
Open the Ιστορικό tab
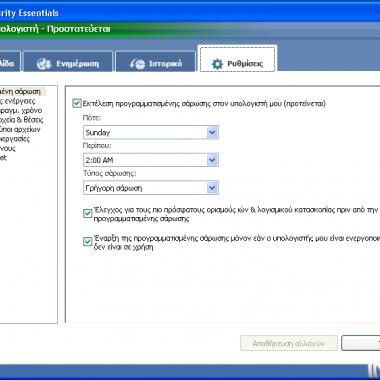[x=155, y=61]
